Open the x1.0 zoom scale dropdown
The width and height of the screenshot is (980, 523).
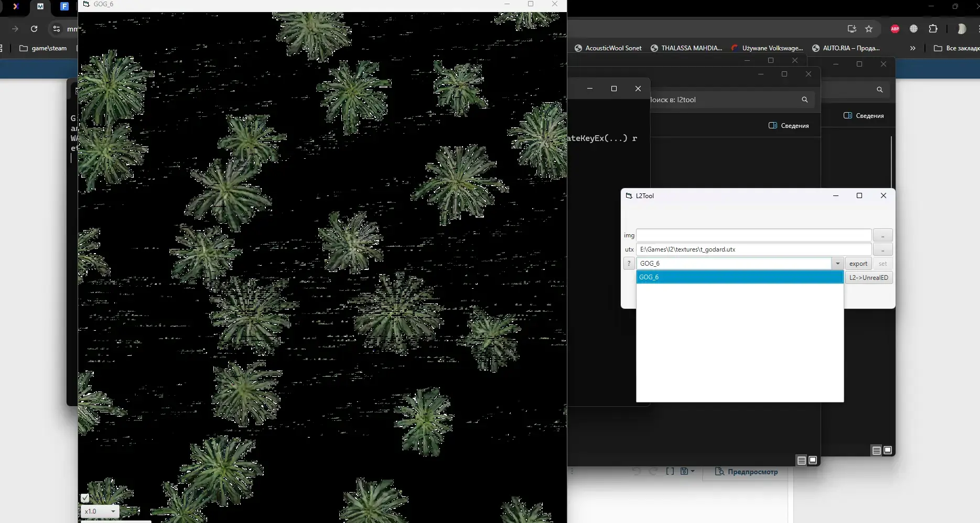100,511
